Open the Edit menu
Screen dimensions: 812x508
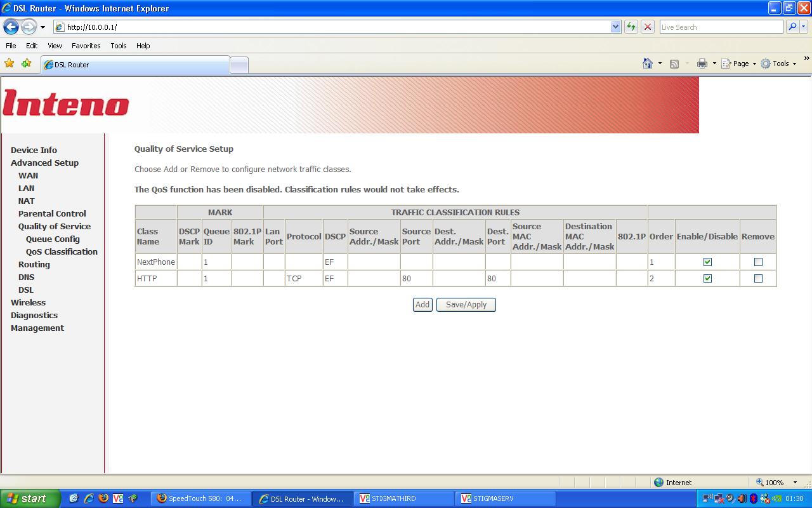pyautogui.click(x=32, y=46)
